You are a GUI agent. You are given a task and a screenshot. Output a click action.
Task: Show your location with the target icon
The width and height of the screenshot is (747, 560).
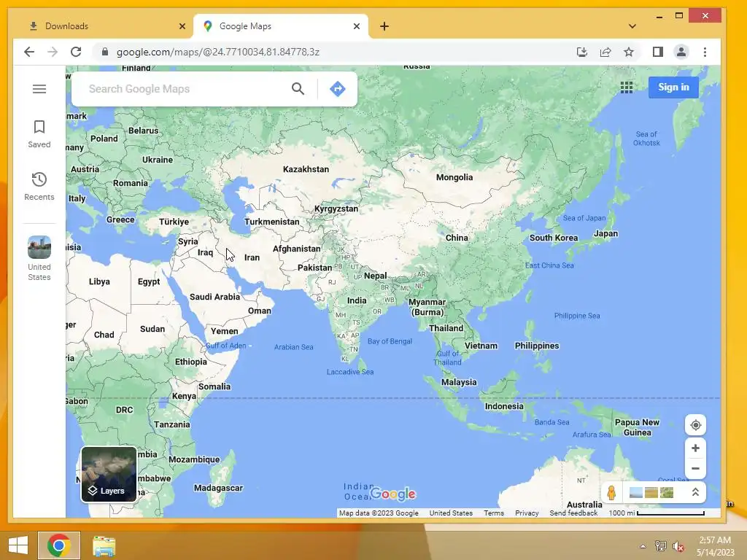[695, 425]
